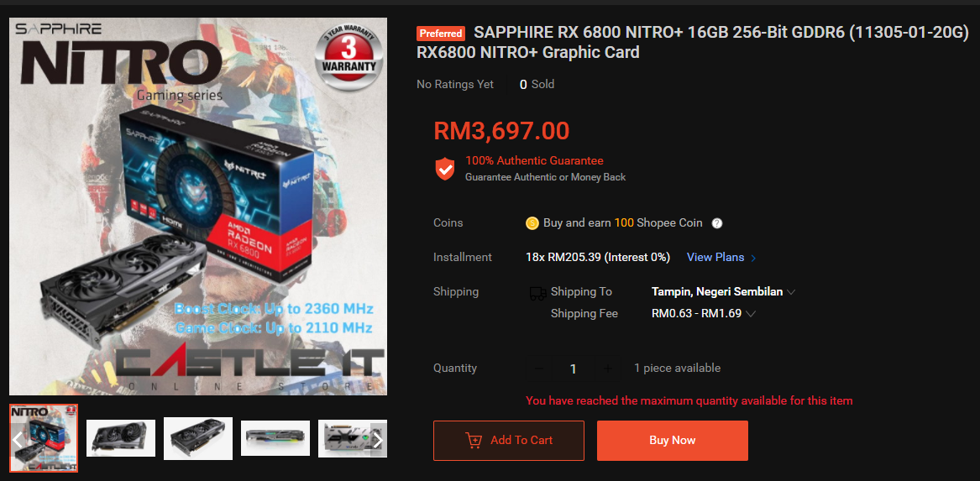Select second thumbnail of graphics card
The height and width of the screenshot is (481, 980).
pos(121,438)
